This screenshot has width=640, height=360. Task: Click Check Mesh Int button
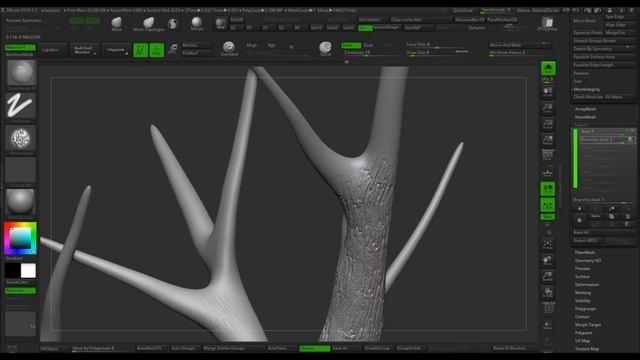[x=588, y=97]
